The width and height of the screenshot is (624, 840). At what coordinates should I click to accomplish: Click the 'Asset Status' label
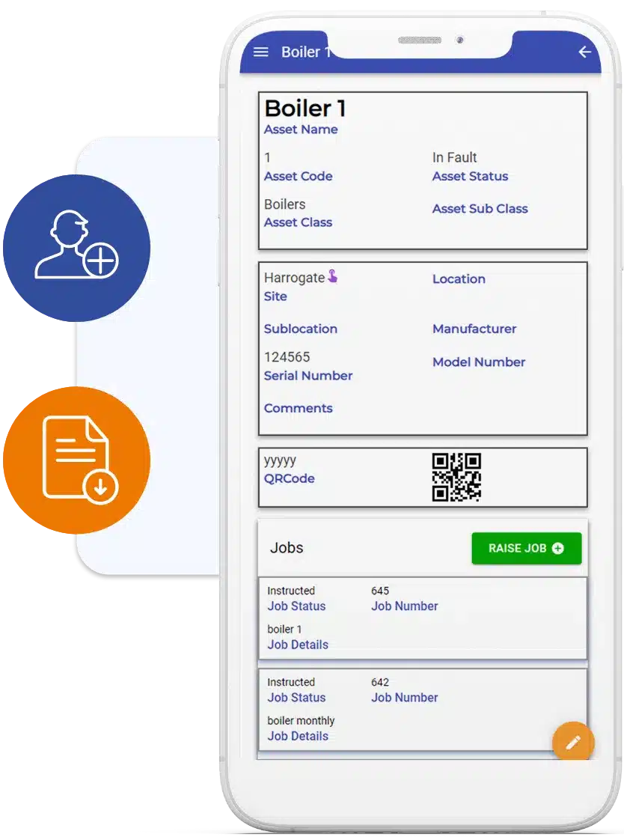[x=471, y=176]
